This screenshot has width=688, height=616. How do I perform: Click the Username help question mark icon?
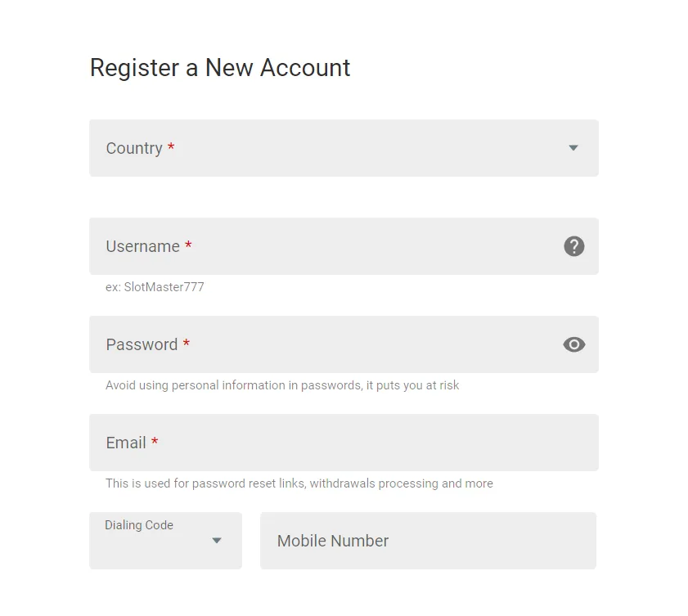(x=573, y=246)
